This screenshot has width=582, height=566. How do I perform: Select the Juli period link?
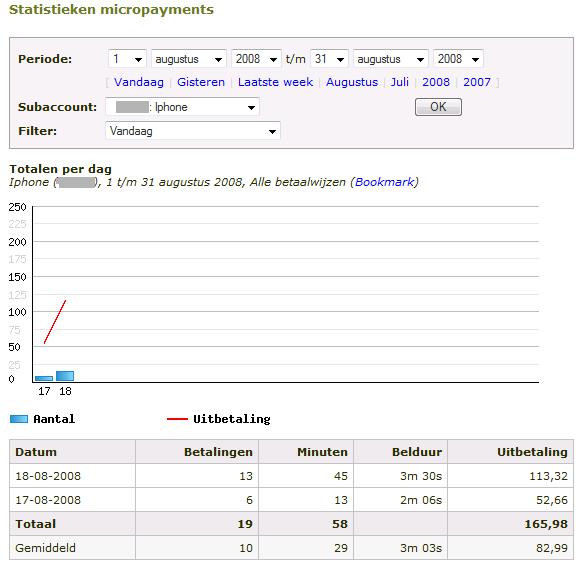(x=400, y=82)
